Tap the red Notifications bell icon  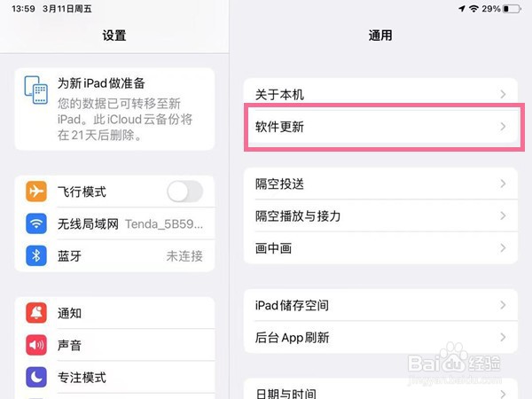pyautogui.click(x=36, y=313)
